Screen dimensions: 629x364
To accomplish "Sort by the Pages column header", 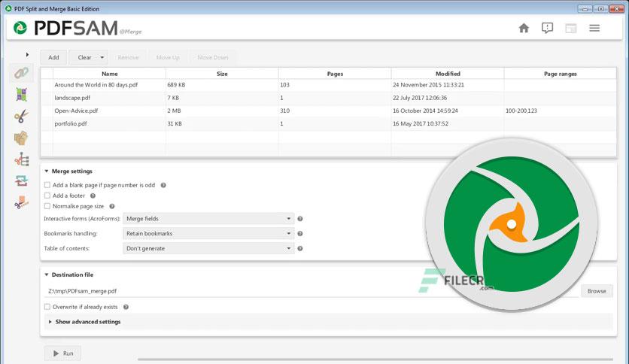I will 335,74.
